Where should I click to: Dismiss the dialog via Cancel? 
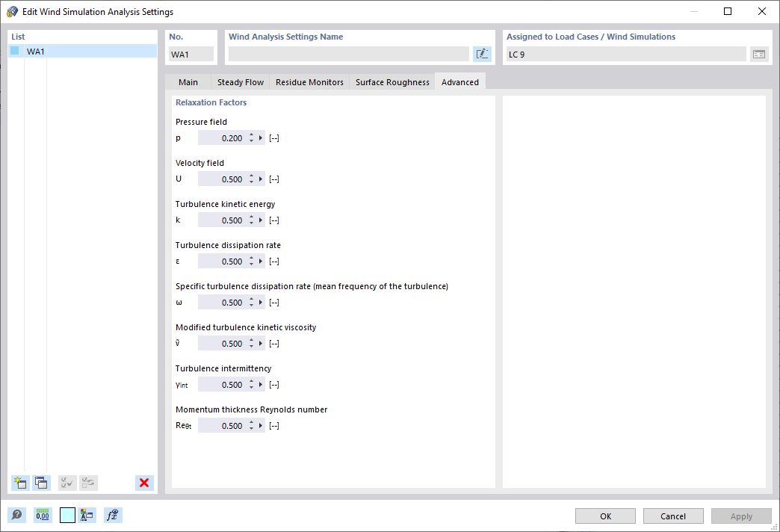672,516
